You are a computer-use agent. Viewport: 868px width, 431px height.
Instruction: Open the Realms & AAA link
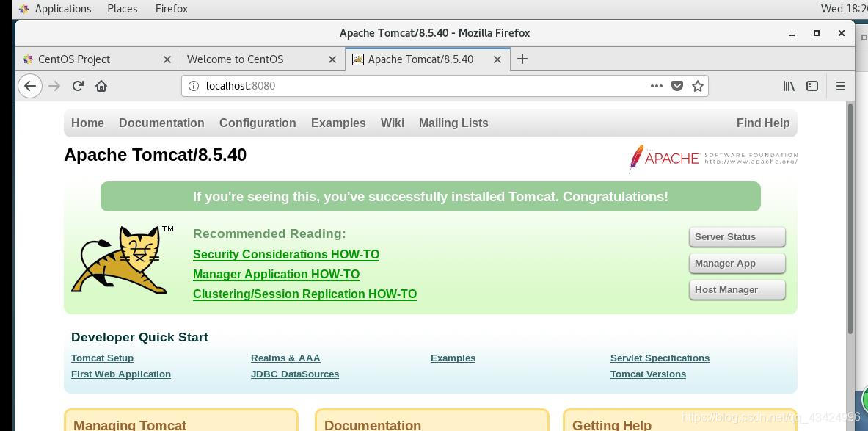click(x=285, y=358)
